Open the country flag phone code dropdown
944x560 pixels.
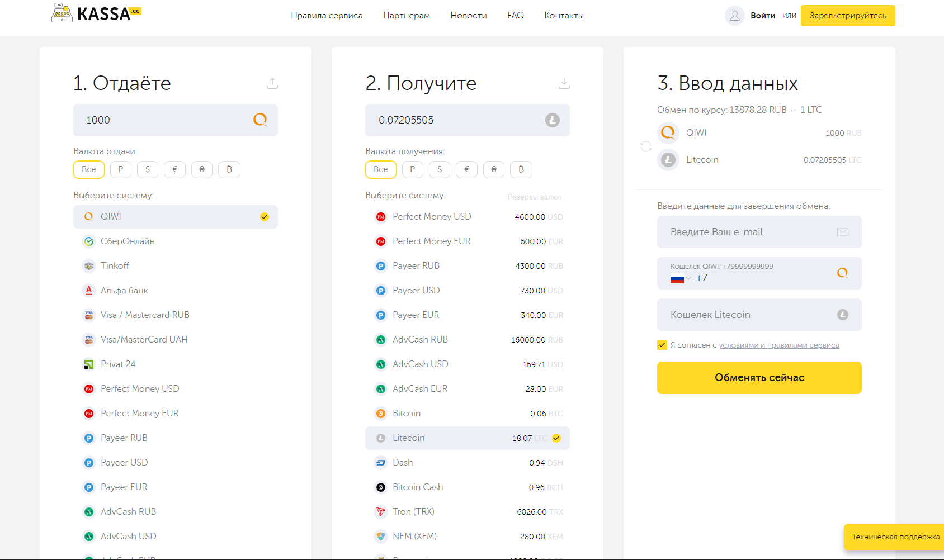click(x=681, y=279)
